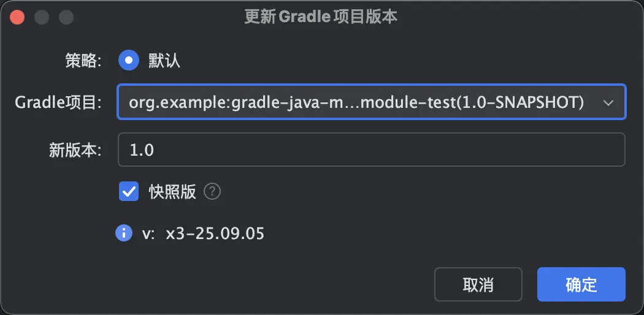Expand the Gradle项目 dropdown chevron

(608, 102)
